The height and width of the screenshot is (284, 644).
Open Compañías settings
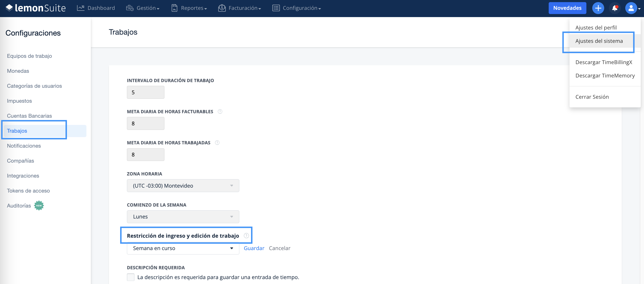click(x=20, y=161)
